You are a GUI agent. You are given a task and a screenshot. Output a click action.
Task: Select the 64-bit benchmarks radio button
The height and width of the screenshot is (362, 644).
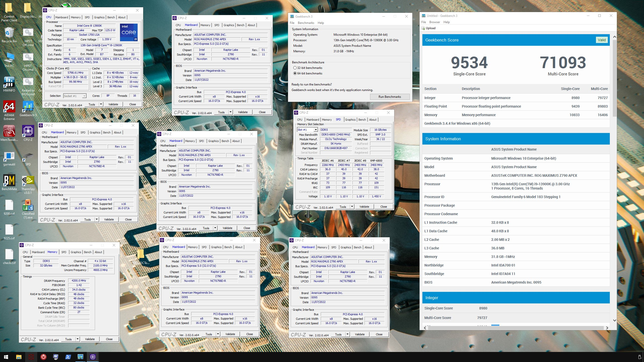point(295,73)
